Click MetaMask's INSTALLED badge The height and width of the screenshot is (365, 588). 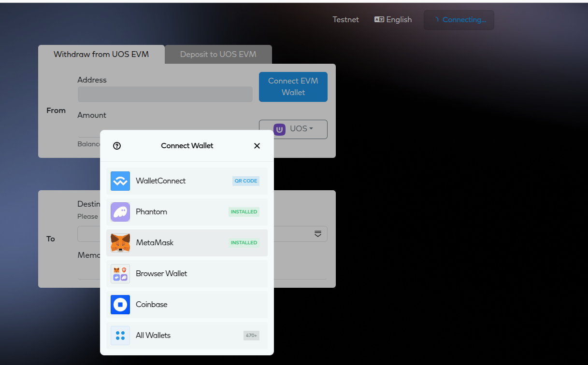point(244,243)
